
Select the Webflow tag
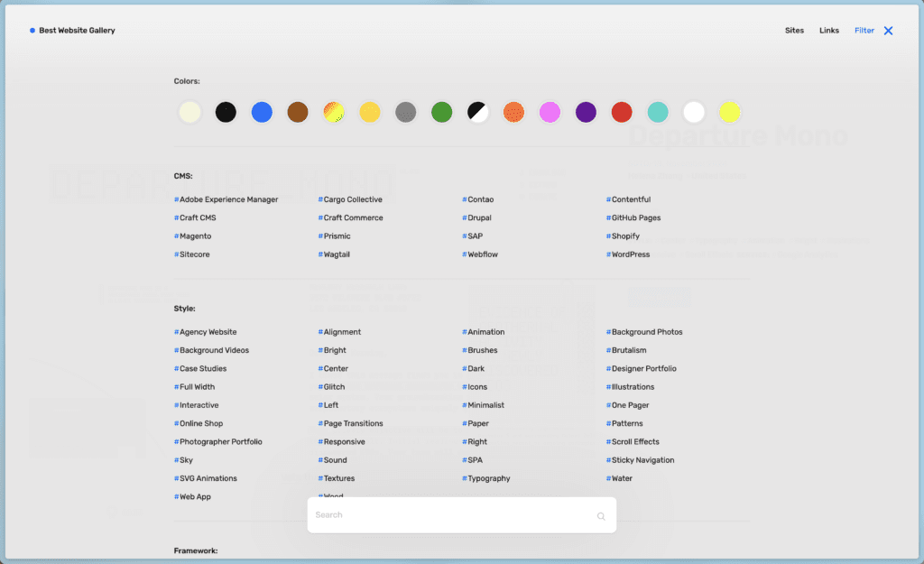[482, 254]
